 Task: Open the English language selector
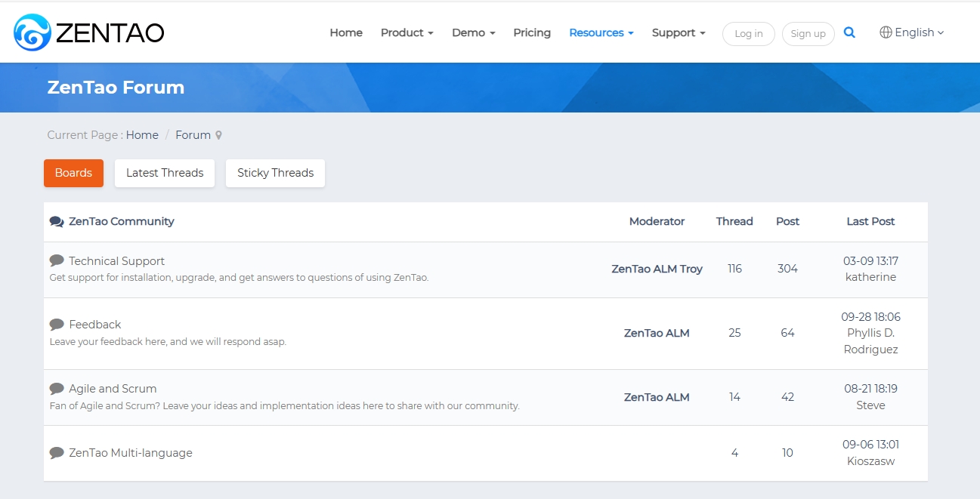click(x=912, y=32)
